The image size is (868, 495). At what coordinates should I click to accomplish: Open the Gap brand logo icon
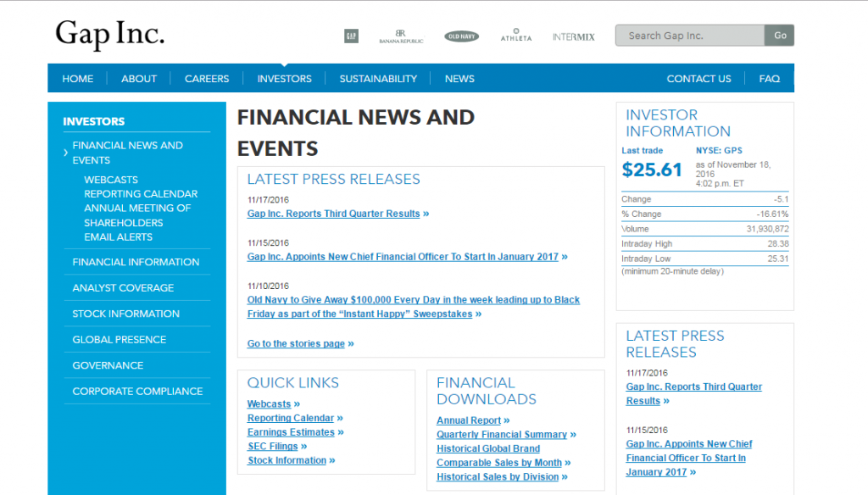click(x=351, y=36)
